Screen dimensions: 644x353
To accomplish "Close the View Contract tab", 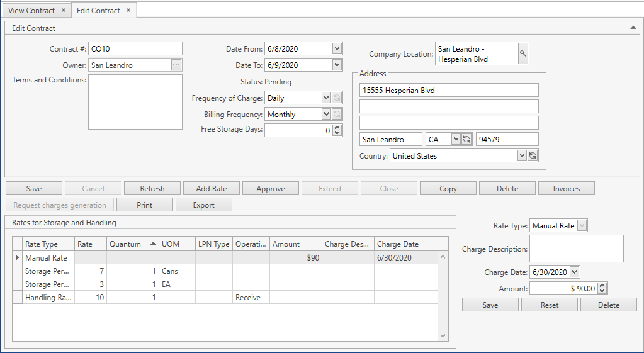I will click(63, 11).
